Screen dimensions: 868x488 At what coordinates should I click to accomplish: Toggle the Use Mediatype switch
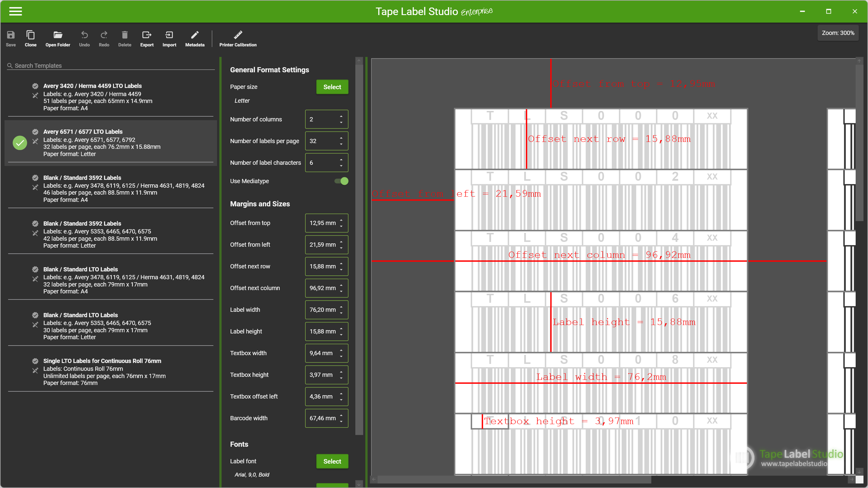pos(341,181)
